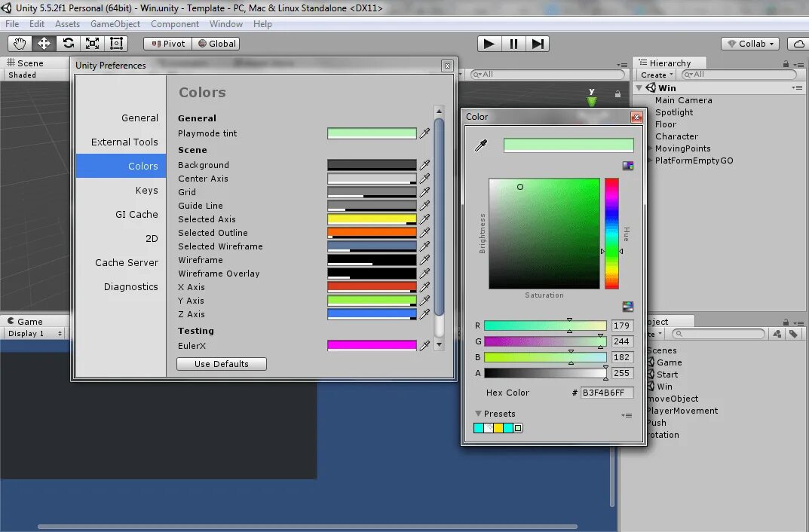Toggle Pivot handle position mode

(x=167, y=44)
